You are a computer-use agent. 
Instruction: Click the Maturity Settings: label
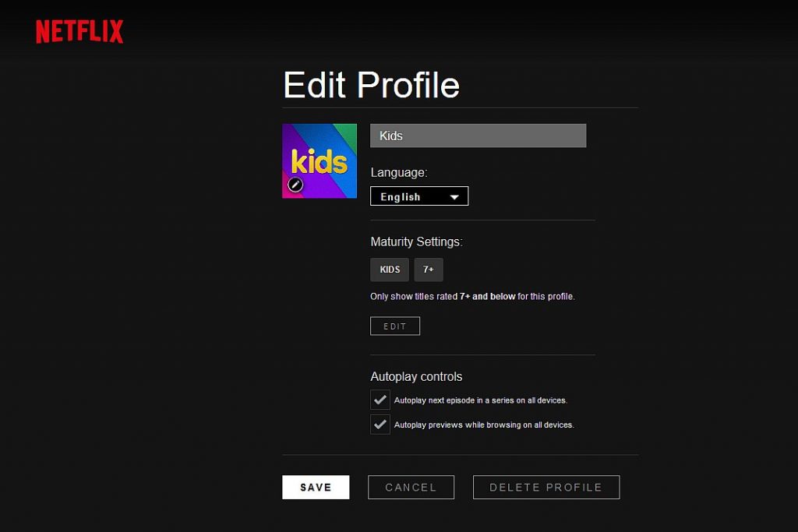pyautogui.click(x=416, y=241)
